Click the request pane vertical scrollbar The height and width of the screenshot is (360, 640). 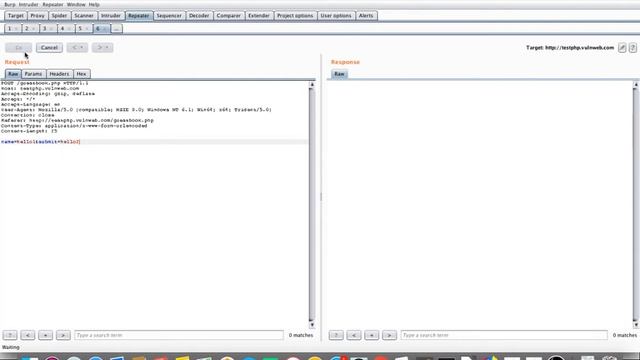point(312,204)
